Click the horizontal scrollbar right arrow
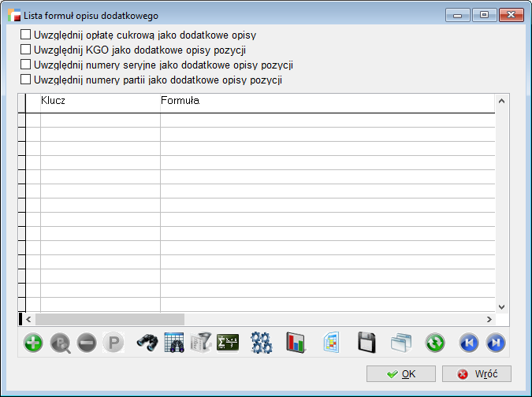This screenshot has height=397, width=532. (x=489, y=319)
